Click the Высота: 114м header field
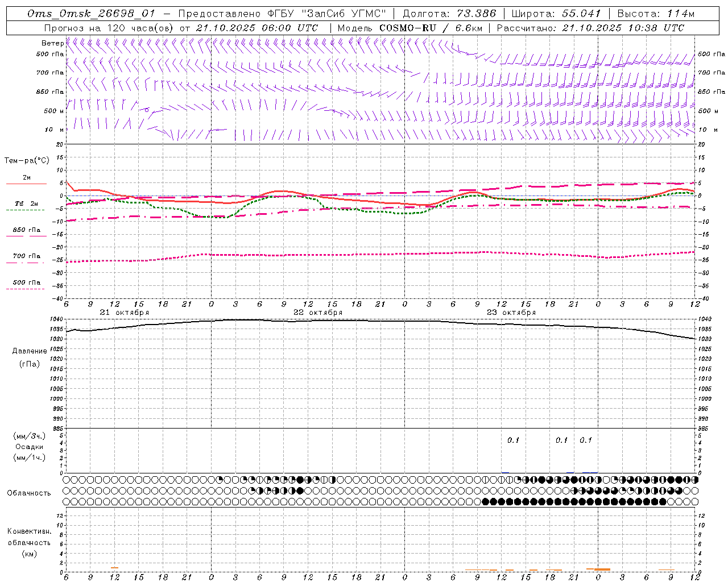 (656, 13)
